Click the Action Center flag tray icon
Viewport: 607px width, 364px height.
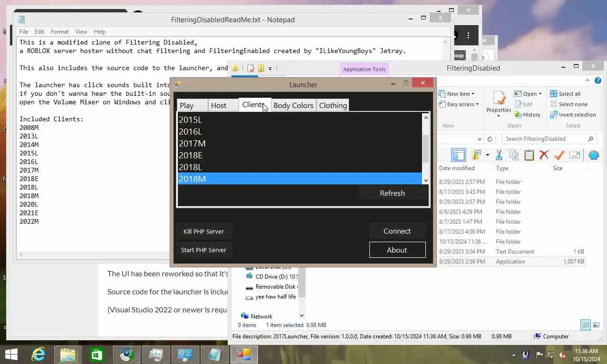[x=539, y=355]
